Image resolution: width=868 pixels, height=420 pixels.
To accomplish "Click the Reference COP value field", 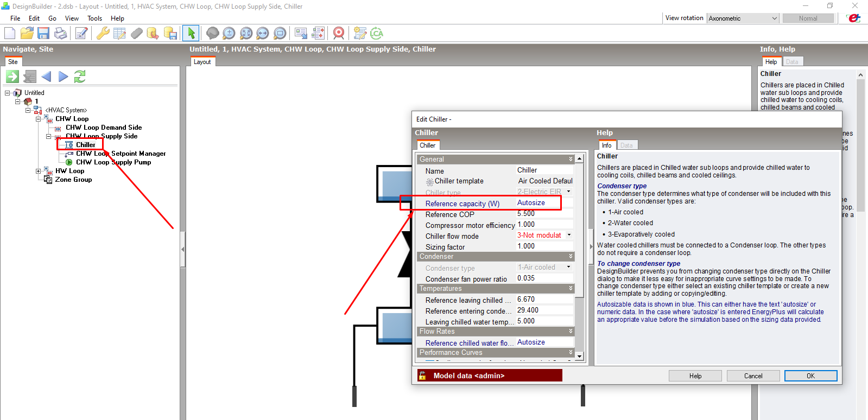I will [x=544, y=214].
